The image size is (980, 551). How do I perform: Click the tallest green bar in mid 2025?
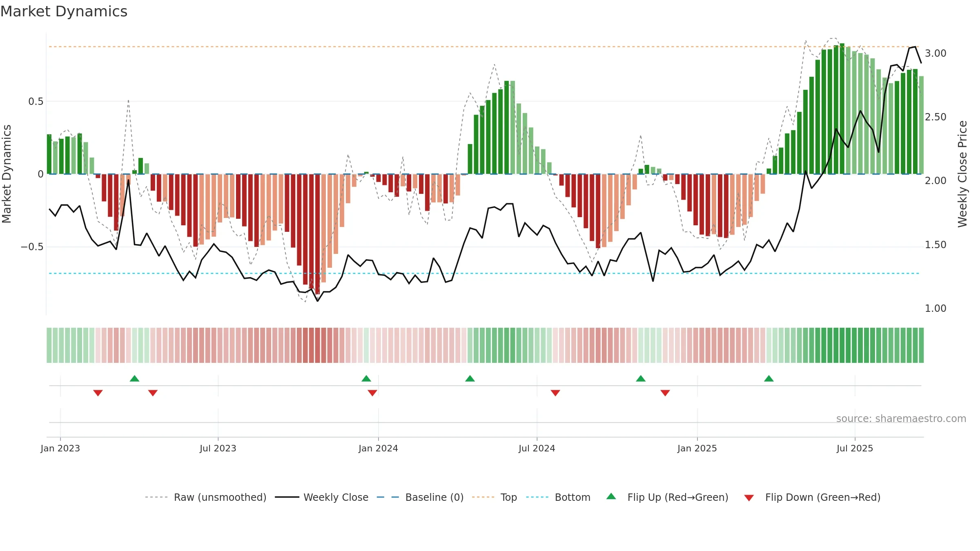click(x=842, y=109)
